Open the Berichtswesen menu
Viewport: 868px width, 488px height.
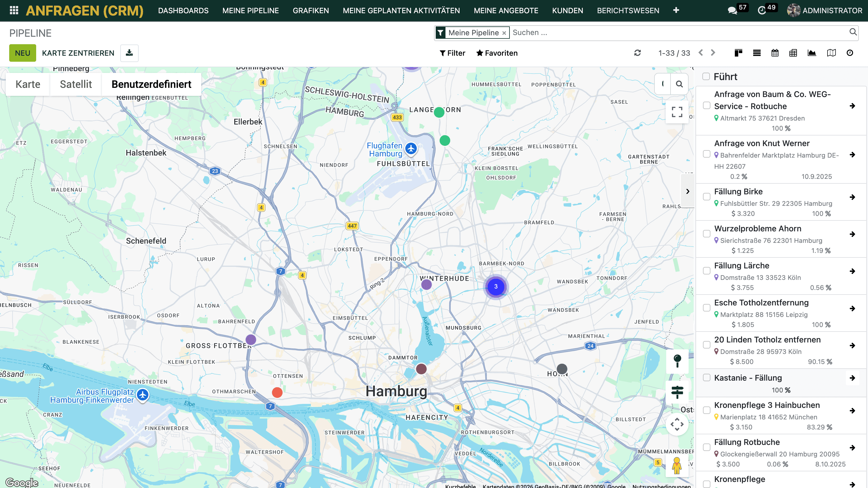pyautogui.click(x=628, y=10)
